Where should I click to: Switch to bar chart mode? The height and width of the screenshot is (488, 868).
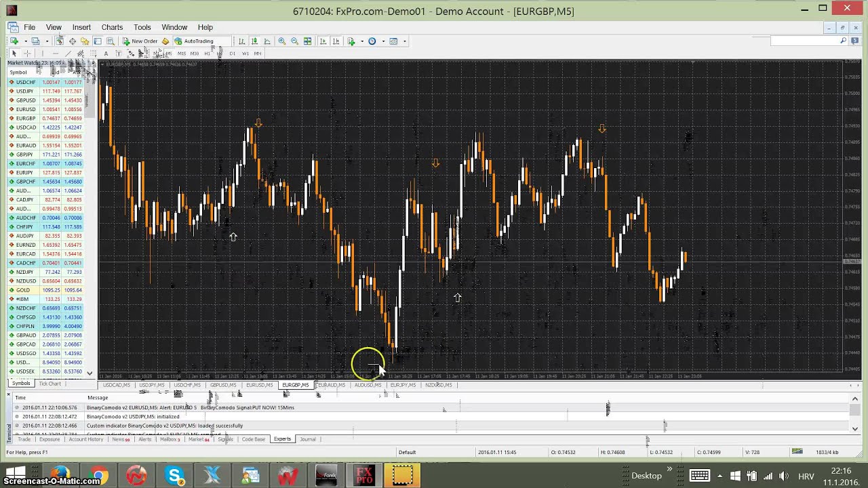241,41
